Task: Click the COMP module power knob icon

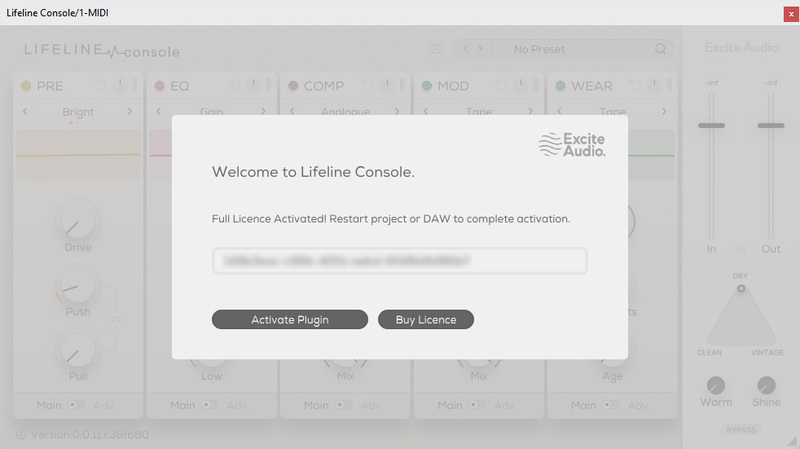Action: pos(387,85)
